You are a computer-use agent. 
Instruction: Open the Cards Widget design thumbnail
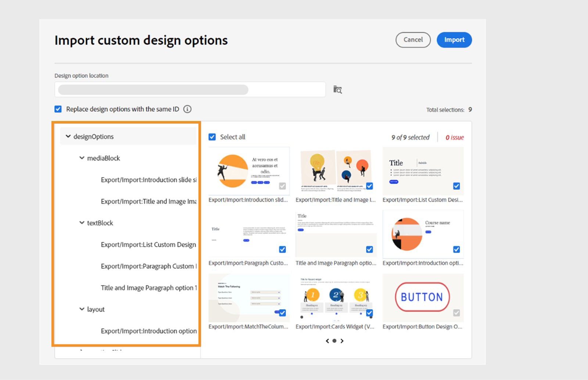pos(336,297)
